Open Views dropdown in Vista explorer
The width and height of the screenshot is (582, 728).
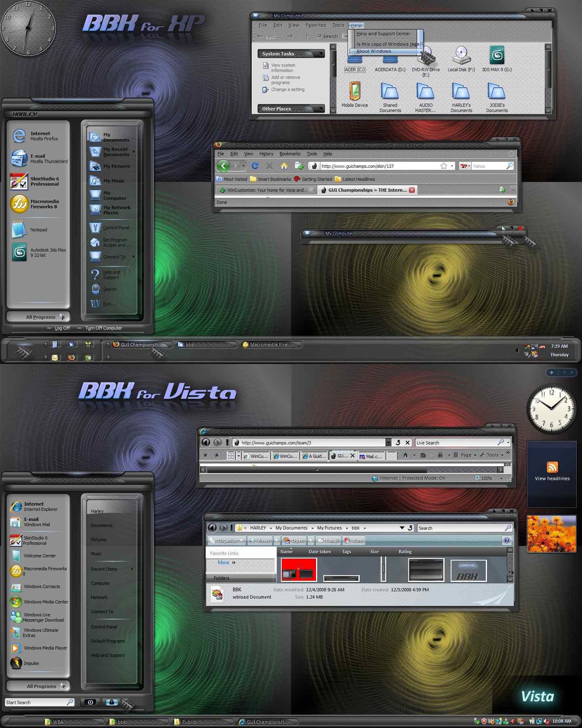point(277,540)
